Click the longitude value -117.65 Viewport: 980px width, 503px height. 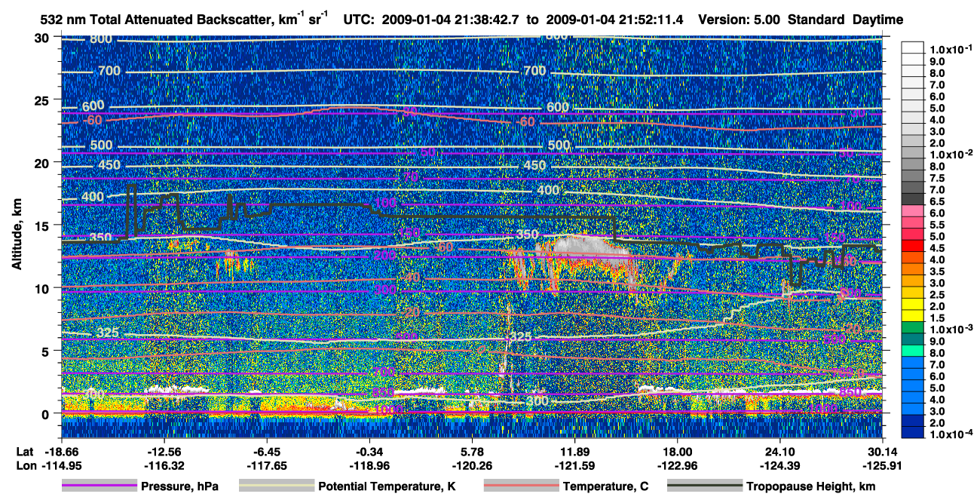[266, 466]
